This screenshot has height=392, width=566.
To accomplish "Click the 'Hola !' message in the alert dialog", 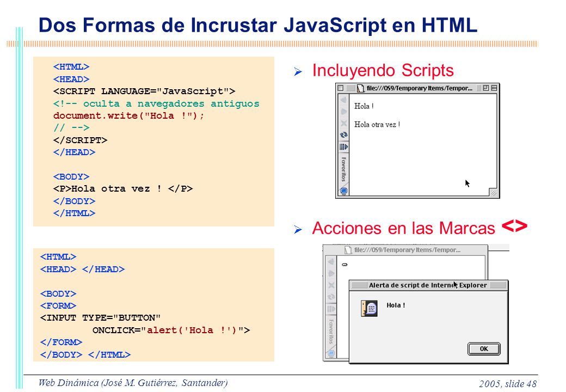I will pyautogui.click(x=396, y=305).
